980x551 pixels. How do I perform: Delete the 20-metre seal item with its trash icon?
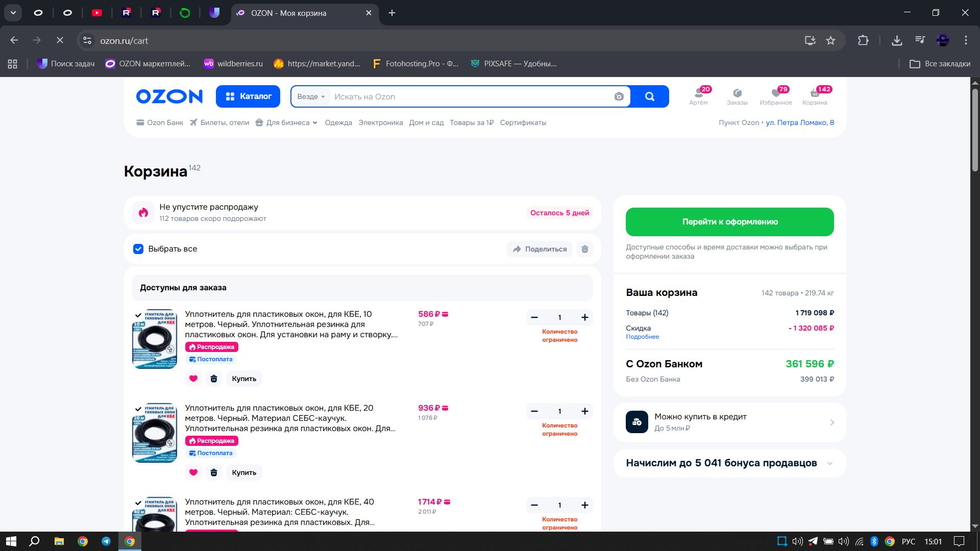(214, 472)
